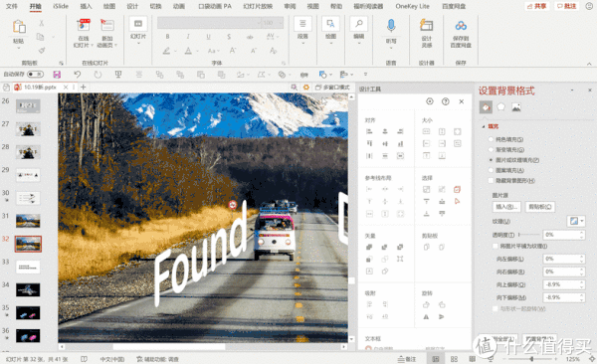The image size is (597, 364).
Task: Check tile picture as texture checkbox
Action: (x=496, y=246)
